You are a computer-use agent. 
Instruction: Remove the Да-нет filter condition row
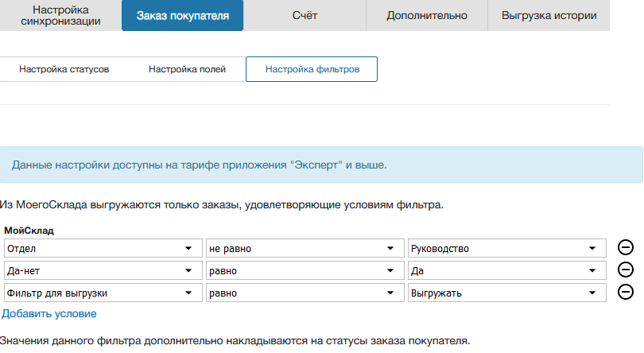pos(625,270)
